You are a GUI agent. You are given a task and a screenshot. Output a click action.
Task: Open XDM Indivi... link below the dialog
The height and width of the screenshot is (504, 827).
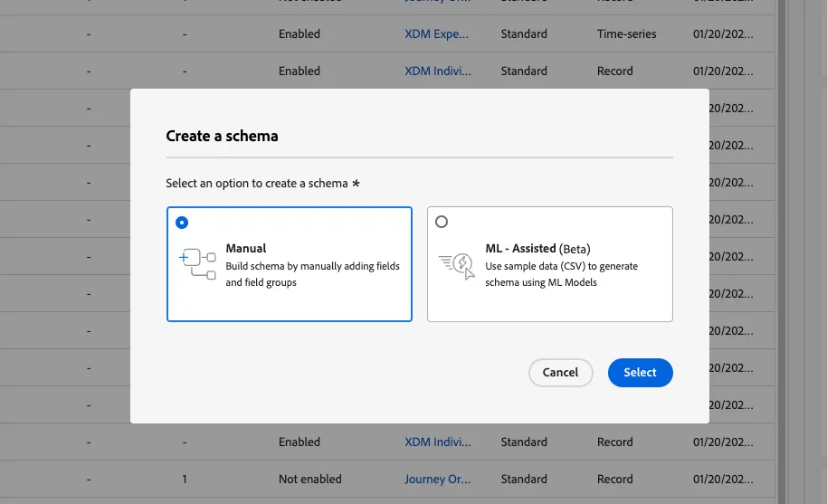(x=438, y=442)
